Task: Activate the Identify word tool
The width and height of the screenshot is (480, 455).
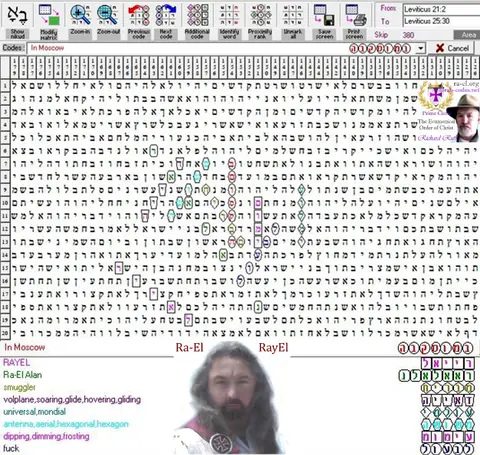Action: 229,15
